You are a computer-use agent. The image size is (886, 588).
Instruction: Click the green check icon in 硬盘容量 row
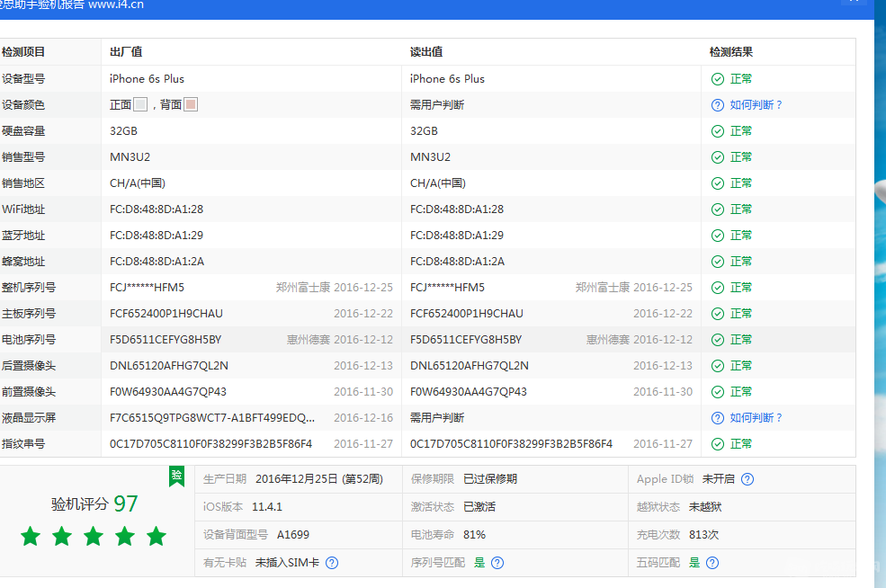[x=718, y=131]
